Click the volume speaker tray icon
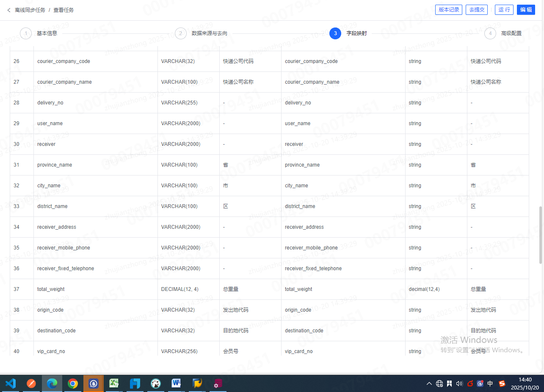The image size is (544, 392). click(x=460, y=384)
